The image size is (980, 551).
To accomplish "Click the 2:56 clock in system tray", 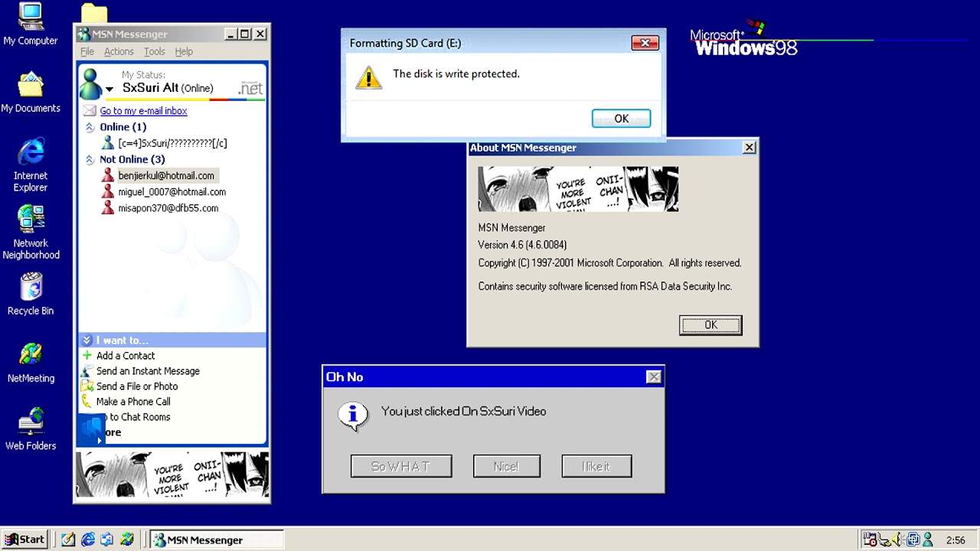I will [955, 540].
